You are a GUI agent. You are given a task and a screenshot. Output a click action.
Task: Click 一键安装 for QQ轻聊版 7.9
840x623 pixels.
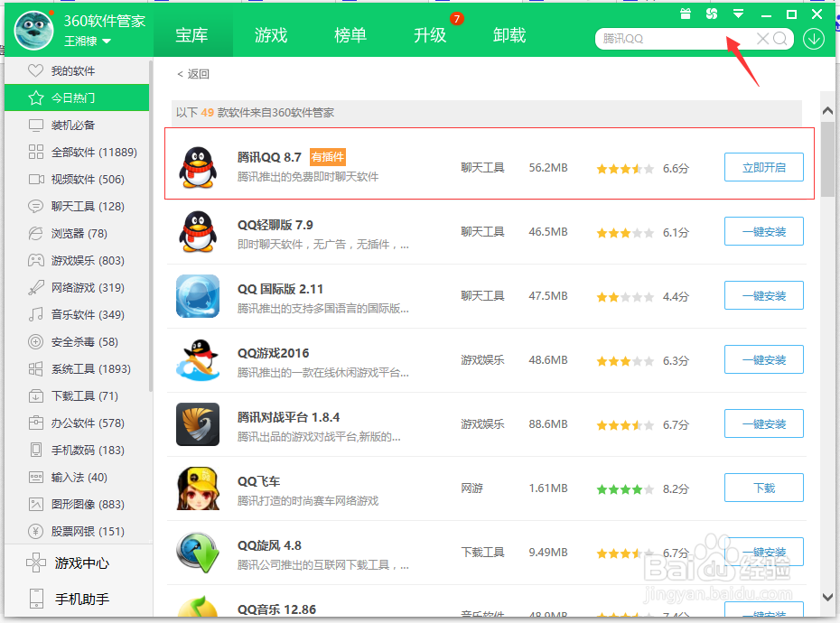click(764, 231)
